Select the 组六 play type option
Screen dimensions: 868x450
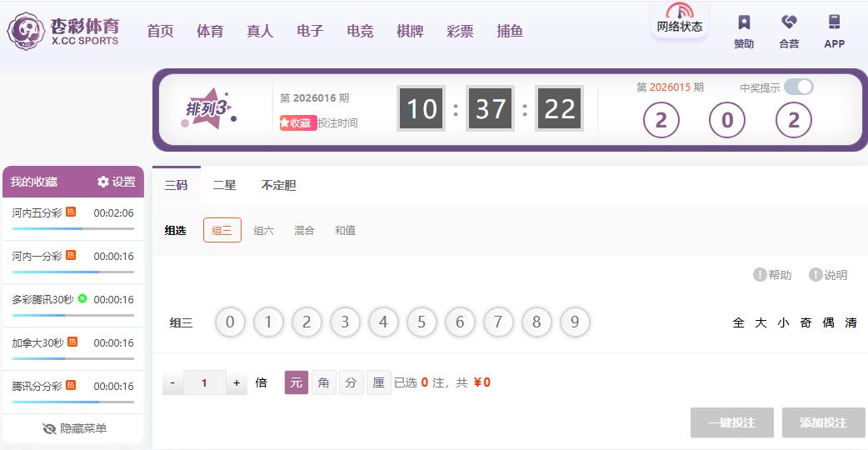click(x=263, y=231)
